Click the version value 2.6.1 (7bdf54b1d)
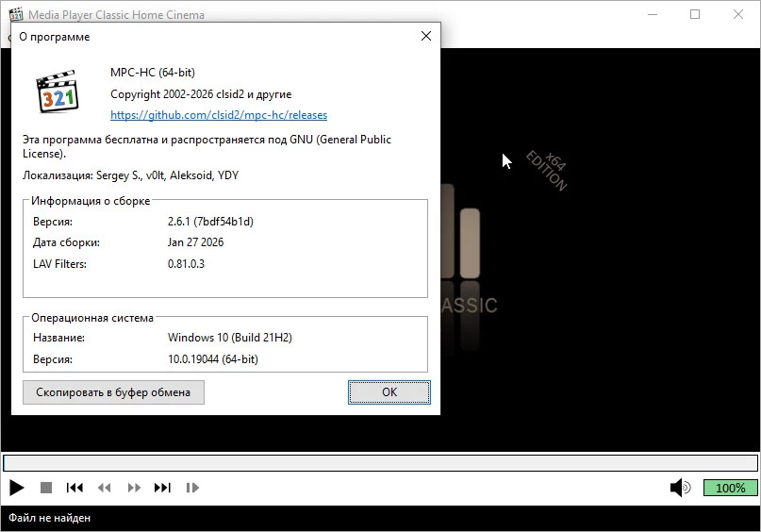The width and height of the screenshot is (761, 532). [210, 222]
